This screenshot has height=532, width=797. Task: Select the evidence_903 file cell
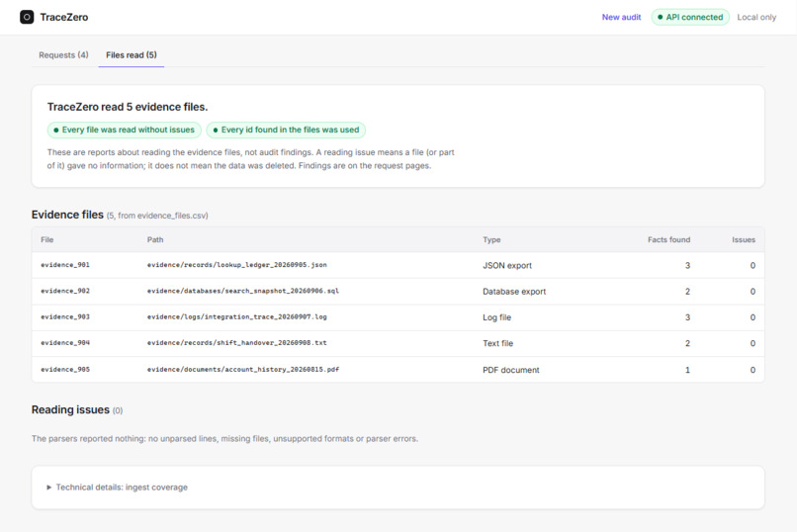click(65, 316)
